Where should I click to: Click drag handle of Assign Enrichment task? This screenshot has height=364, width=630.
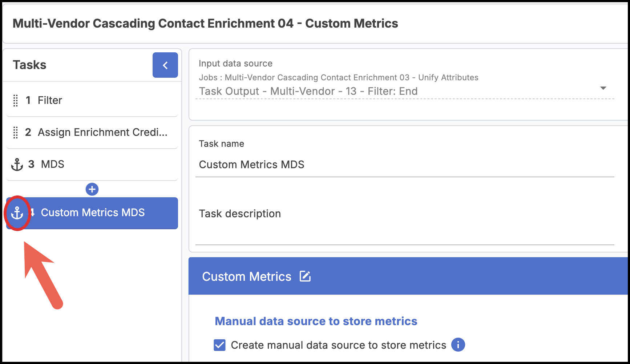(16, 133)
